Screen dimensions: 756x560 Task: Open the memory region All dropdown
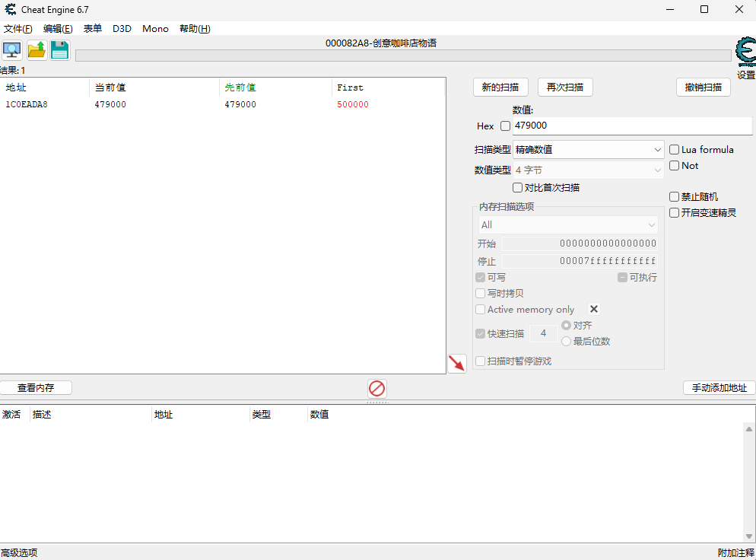[567, 225]
